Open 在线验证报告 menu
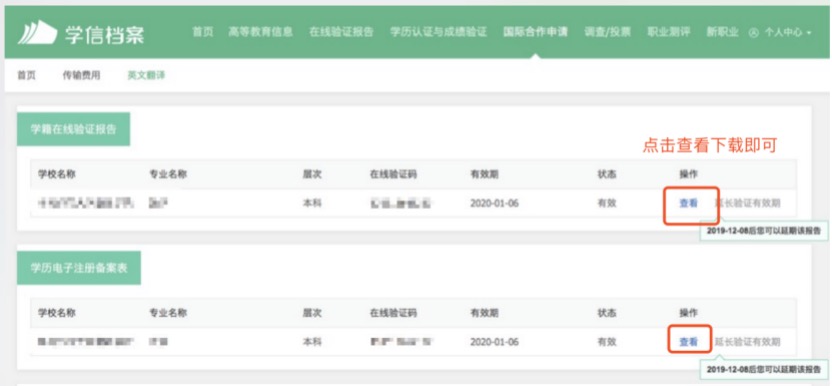 pyautogui.click(x=341, y=32)
